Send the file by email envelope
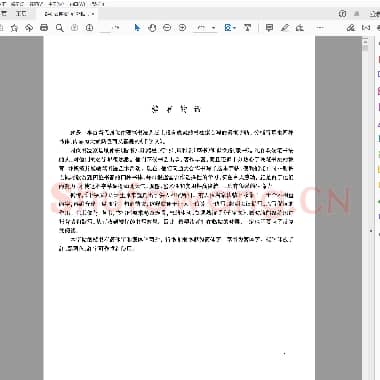The height and width of the screenshot is (380, 380). (366, 28)
